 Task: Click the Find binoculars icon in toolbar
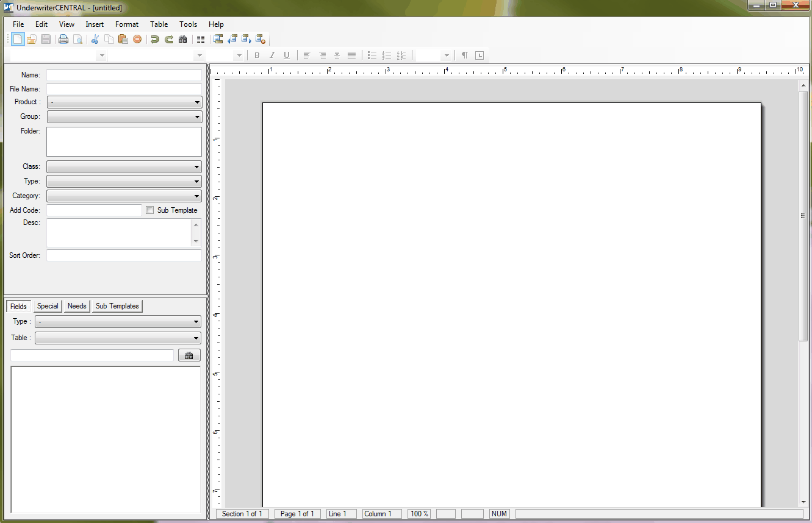coord(182,40)
